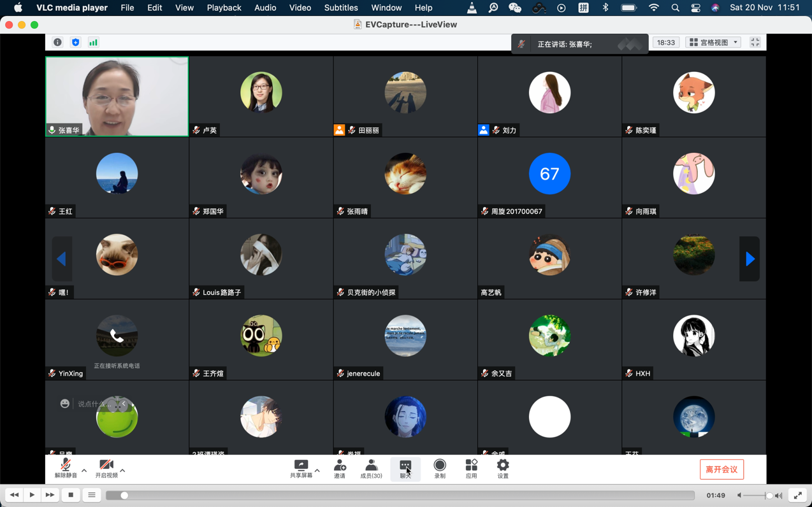Open the 宫格视图 grid view dropdown

pos(713,43)
